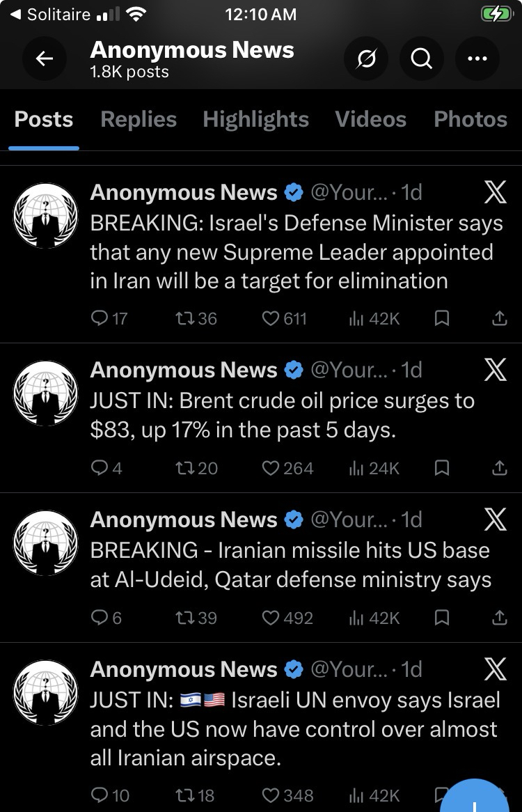
Task: Share the Israel's Defense Minister post
Action: [x=499, y=319]
